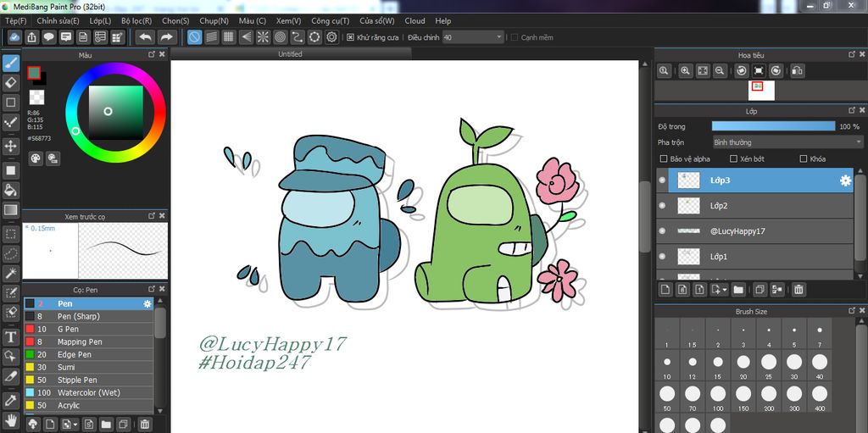Open the Tệp(F) menu

pos(15,21)
